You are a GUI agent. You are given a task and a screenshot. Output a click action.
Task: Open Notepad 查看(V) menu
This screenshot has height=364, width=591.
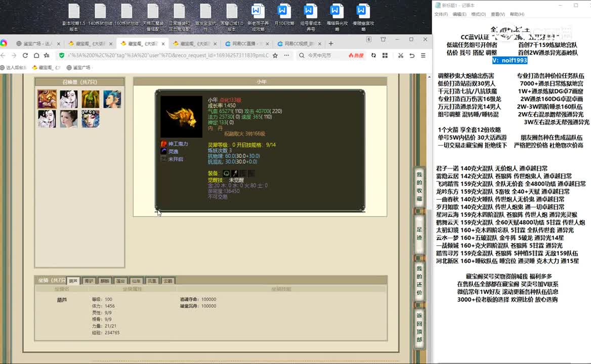(497, 14)
